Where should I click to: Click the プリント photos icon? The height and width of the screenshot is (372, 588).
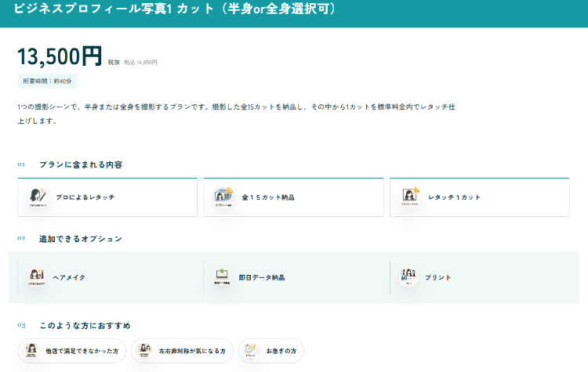[x=408, y=277]
